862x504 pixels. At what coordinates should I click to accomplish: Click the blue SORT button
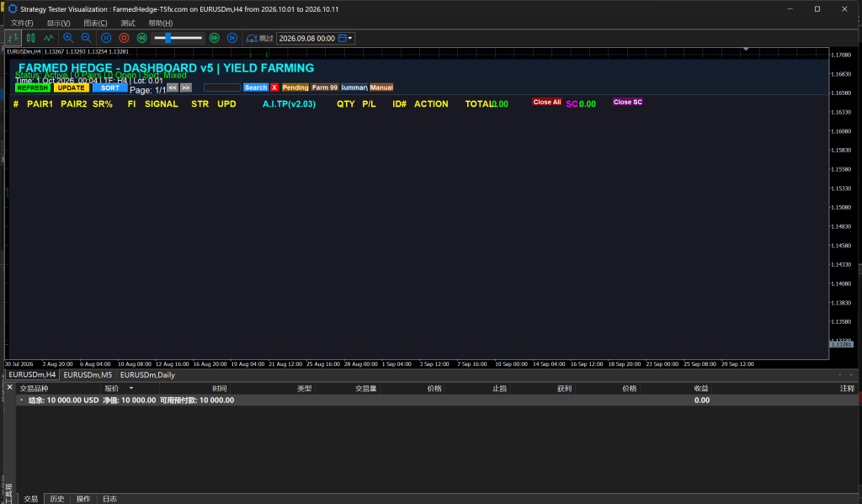pos(110,88)
